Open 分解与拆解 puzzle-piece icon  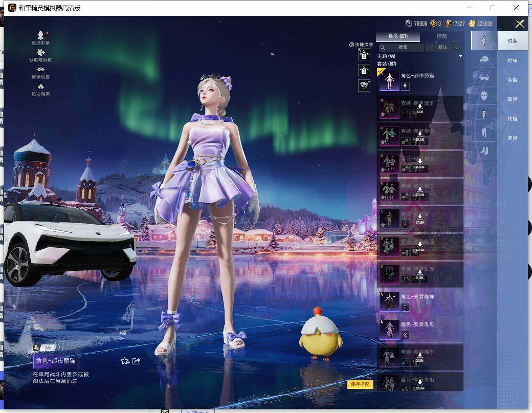pos(41,53)
